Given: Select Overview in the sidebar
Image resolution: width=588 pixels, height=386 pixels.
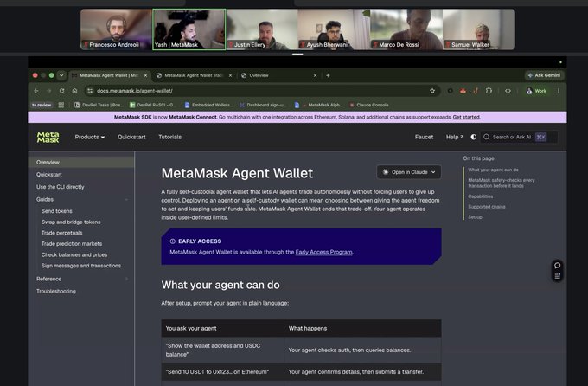Looking at the screenshot, I should point(81,162).
